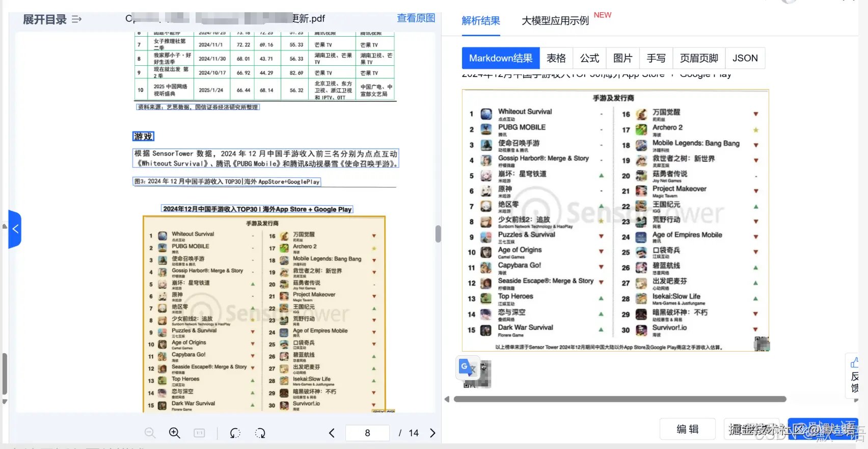Click the 编辑 edit button
Screen dimensions: 868x449
[x=688, y=429]
